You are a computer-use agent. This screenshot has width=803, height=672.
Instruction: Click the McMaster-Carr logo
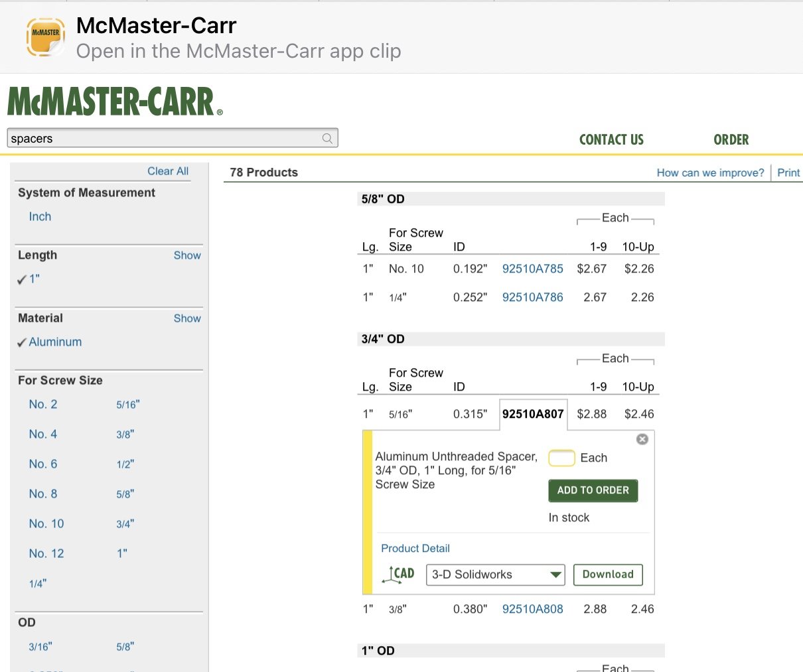coord(115,101)
